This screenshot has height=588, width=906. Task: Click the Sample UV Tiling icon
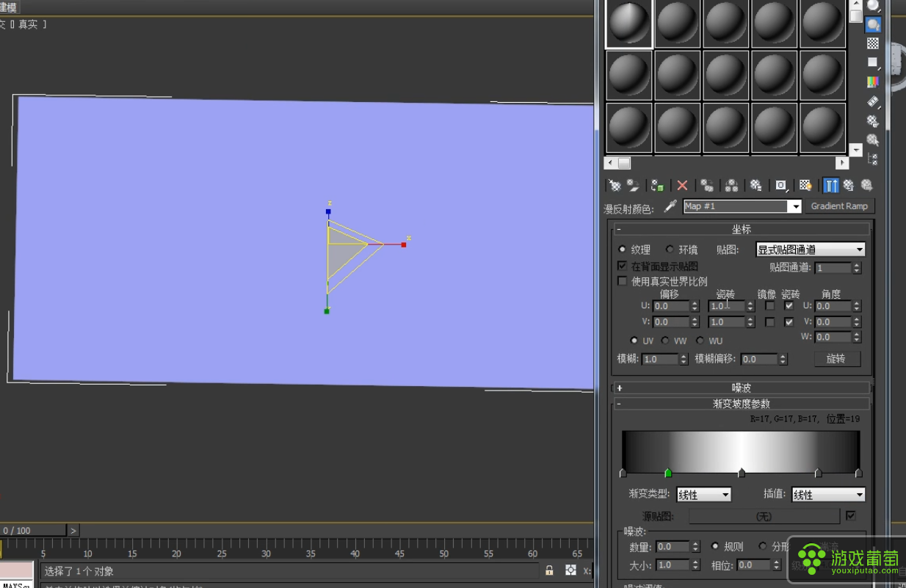(x=873, y=63)
